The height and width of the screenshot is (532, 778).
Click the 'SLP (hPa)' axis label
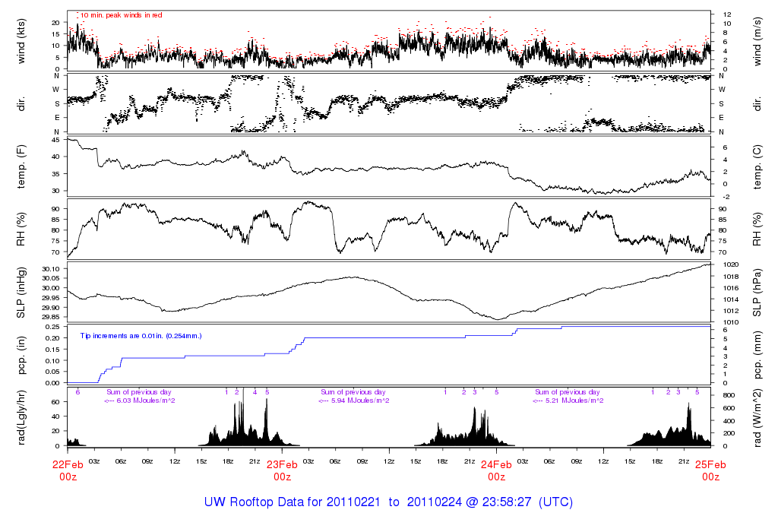pyautogui.click(x=757, y=293)
